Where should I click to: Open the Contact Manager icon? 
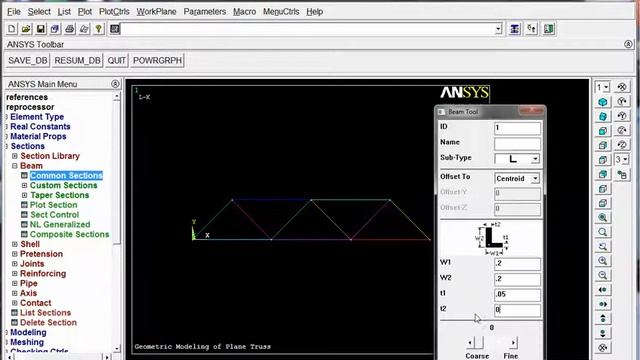click(549, 29)
